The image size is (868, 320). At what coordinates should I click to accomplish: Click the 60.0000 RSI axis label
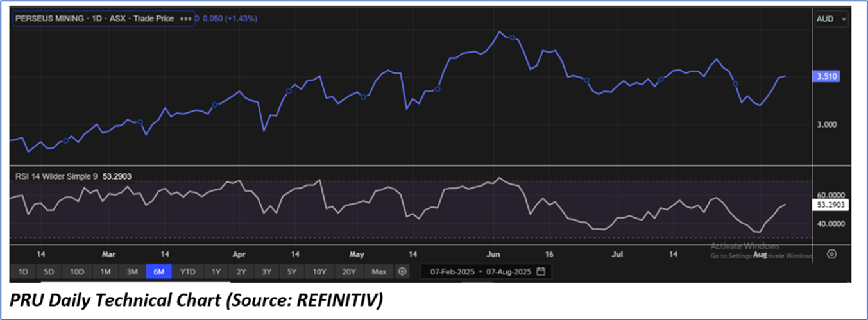[x=831, y=194]
